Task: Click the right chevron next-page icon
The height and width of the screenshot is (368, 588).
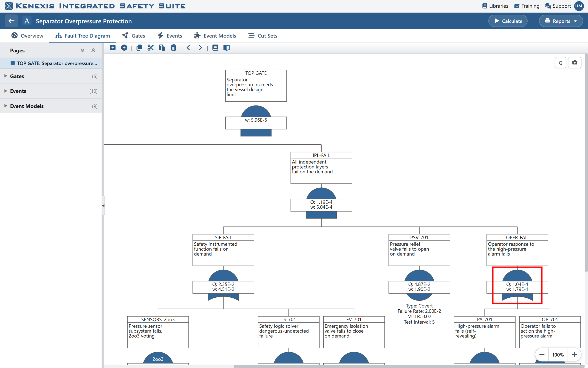Action: point(200,48)
